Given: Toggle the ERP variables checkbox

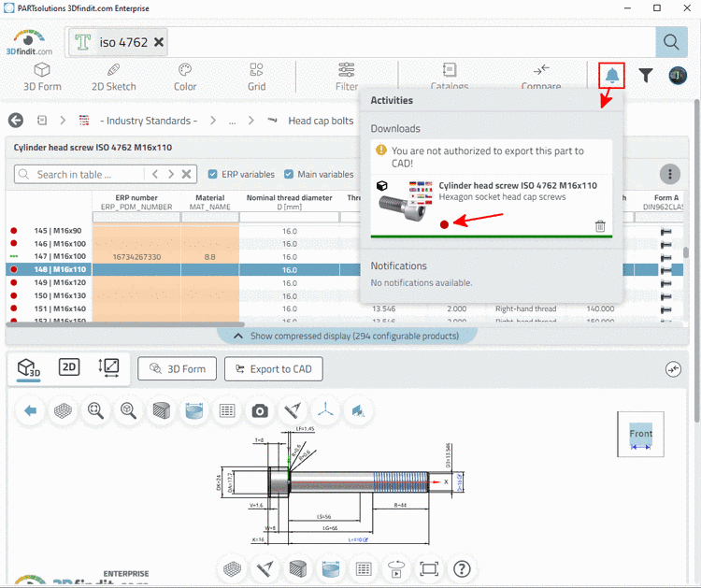Looking at the screenshot, I should click(213, 174).
